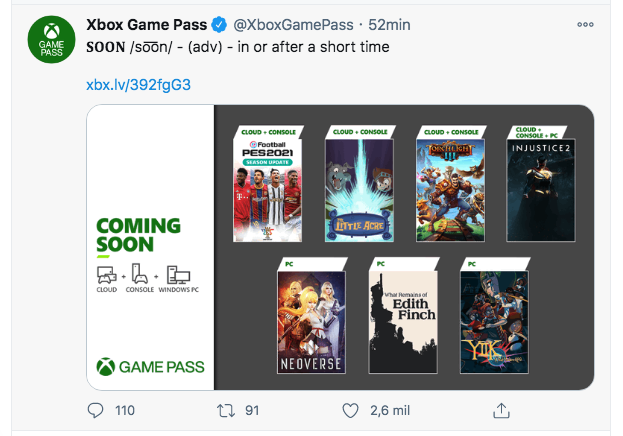The image size is (623, 436).
Task: Click the Xbox Game Pass account name
Action: 158,23
